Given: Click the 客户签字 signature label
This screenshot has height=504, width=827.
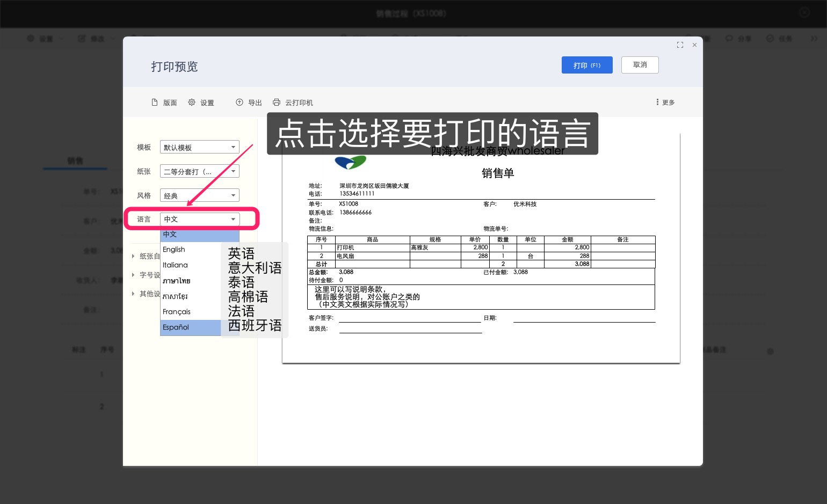Looking at the screenshot, I should (x=321, y=318).
